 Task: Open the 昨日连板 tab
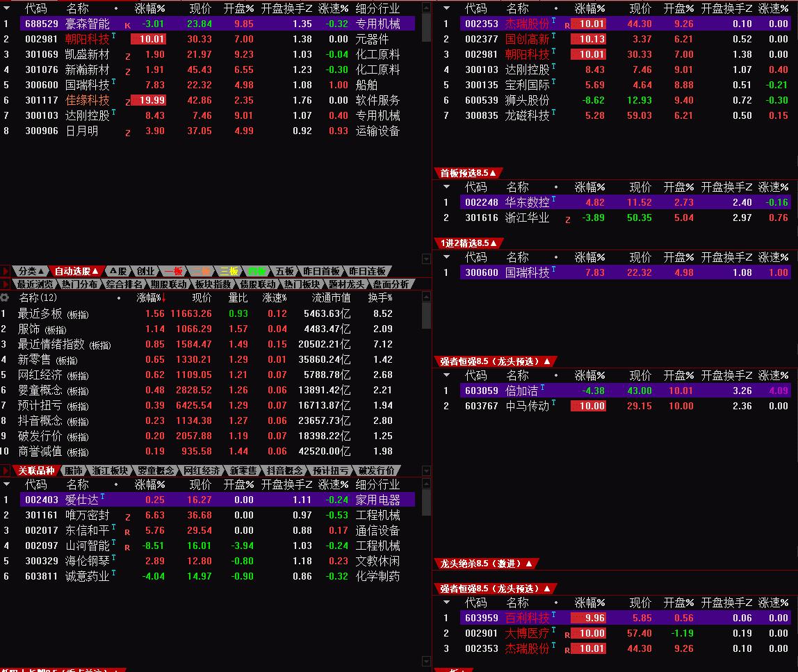[367, 271]
